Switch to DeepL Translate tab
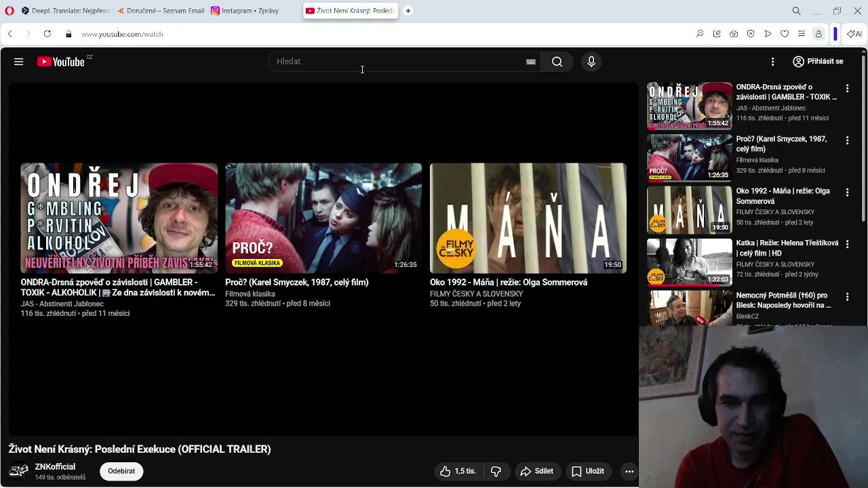The width and height of the screenshot is (868, 488). [x=65, y=11]
